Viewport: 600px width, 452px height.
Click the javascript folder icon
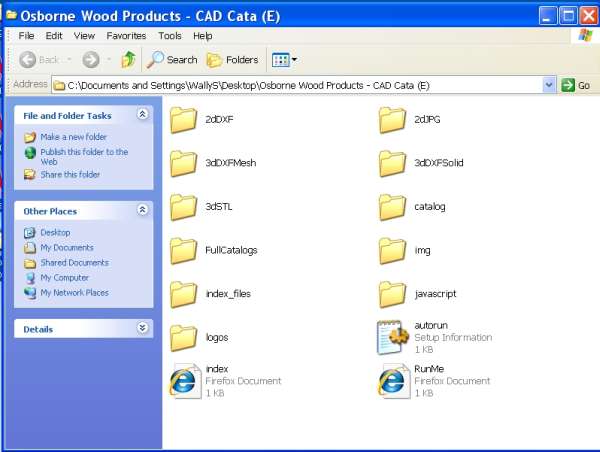coord(392,294)
